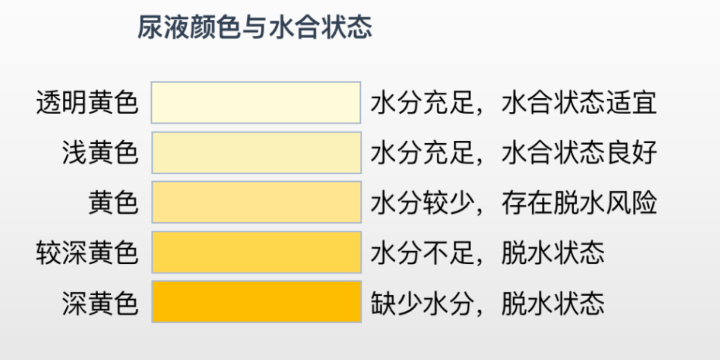Image resolution: width=720 pixels, height=360 pixels.
Task: Select the 黄色 label text
Action: 113,202
